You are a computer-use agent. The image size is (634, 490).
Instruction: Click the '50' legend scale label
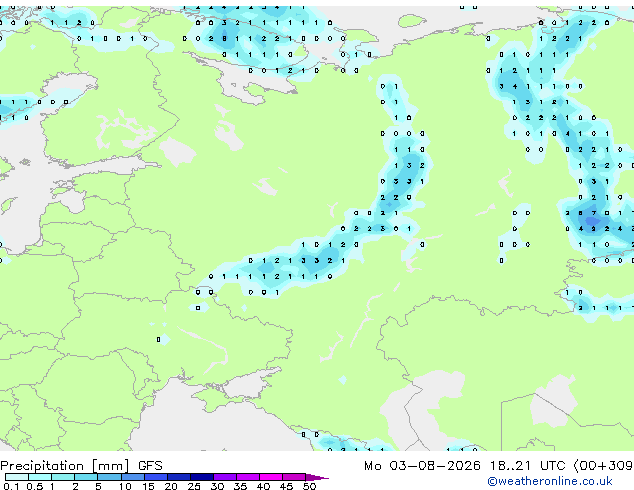pos(310,486)
